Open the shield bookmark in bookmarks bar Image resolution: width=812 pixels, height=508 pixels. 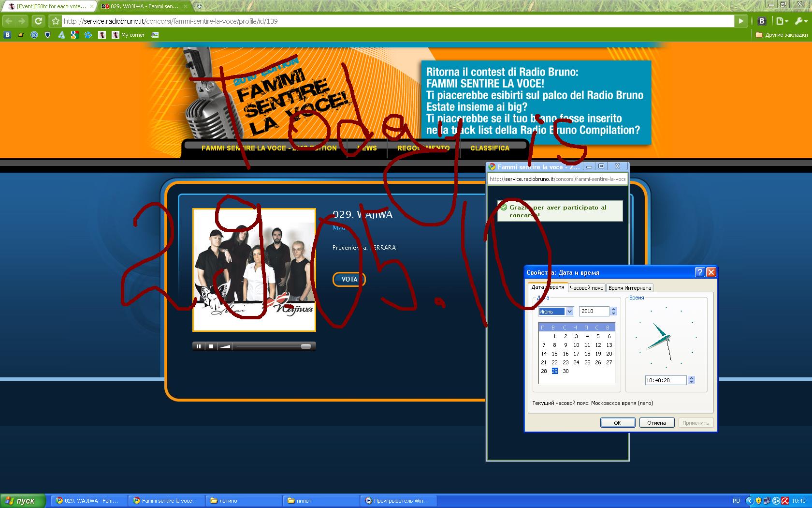[x=47, y=35]
